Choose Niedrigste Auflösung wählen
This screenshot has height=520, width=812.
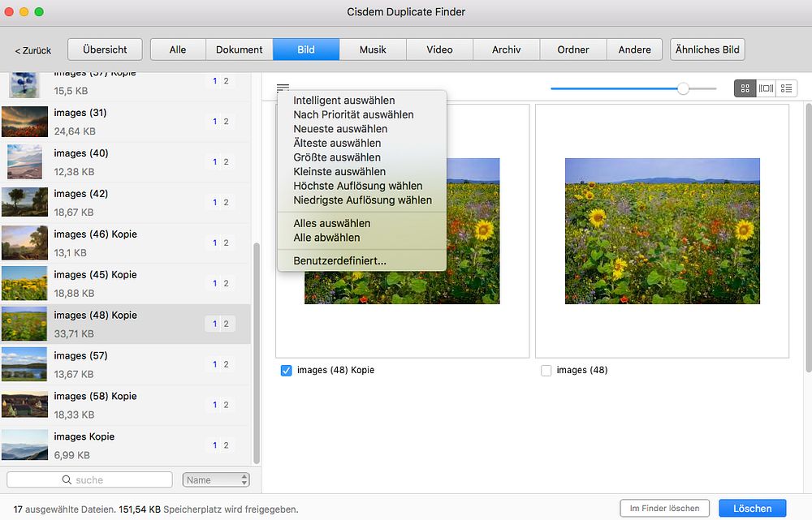[x=362, y=200]
